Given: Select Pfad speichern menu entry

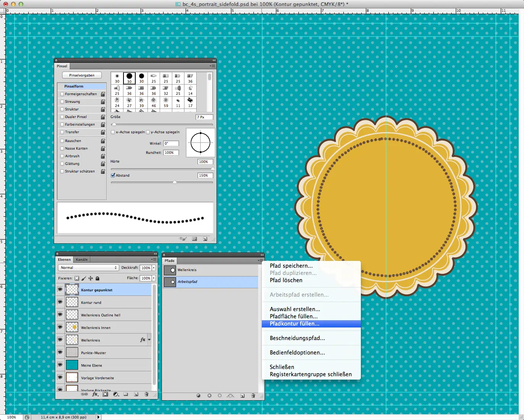Looking at the screenshot, I should [x=291, y=266].
